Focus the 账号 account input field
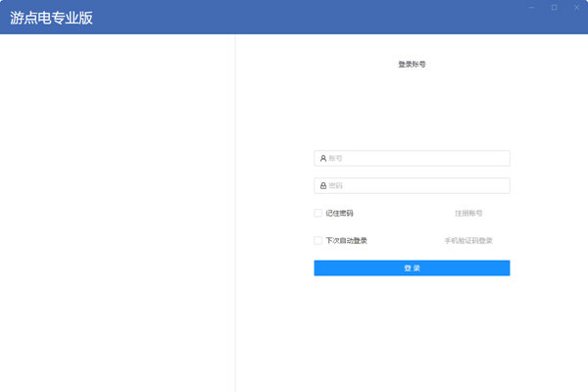 (x=416, y=158)
